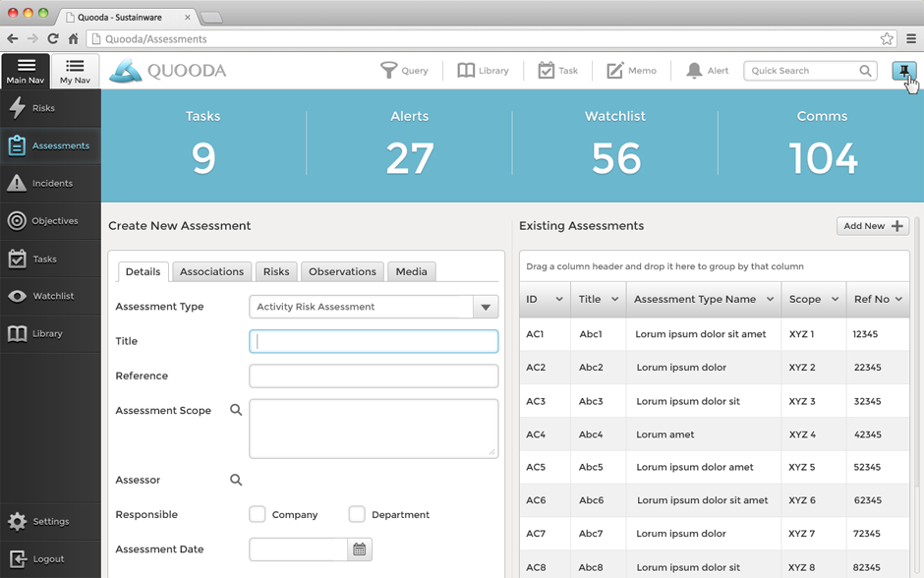Image resolution: width=924 pixels, height=578 pixels.
Task: Click the Alert bell icon
Action: (694, 71)
